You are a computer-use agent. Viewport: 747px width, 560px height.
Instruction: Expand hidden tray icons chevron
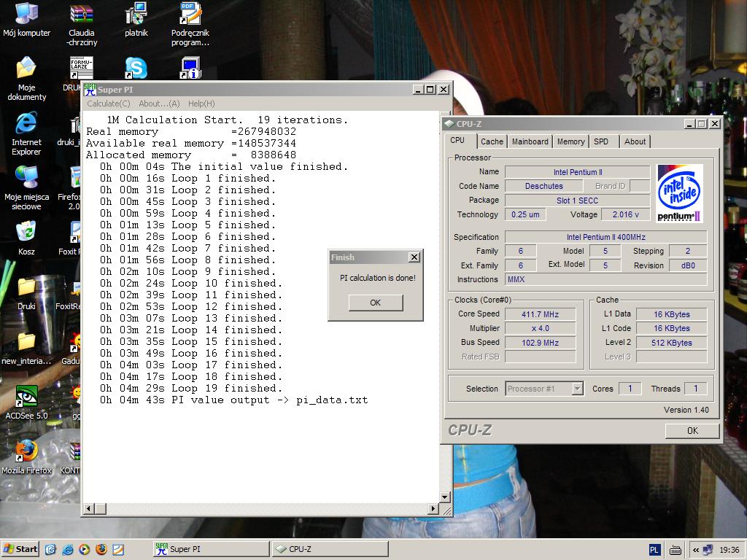point(696,550)
